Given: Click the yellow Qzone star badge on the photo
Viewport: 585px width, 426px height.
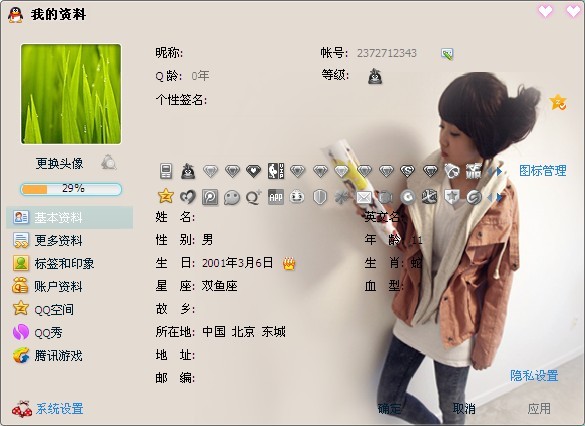Looking at the screenshot, I should tap(558, 102).
